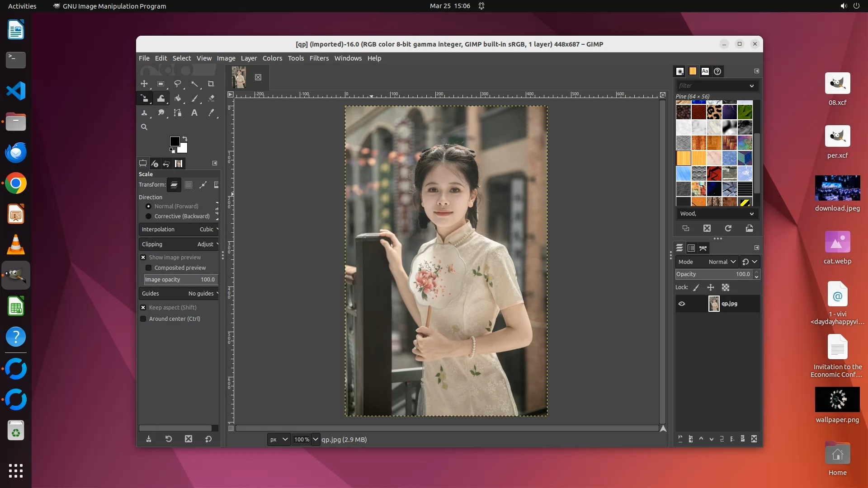Select the Free Select lasso tool

[x=178, y=84]
